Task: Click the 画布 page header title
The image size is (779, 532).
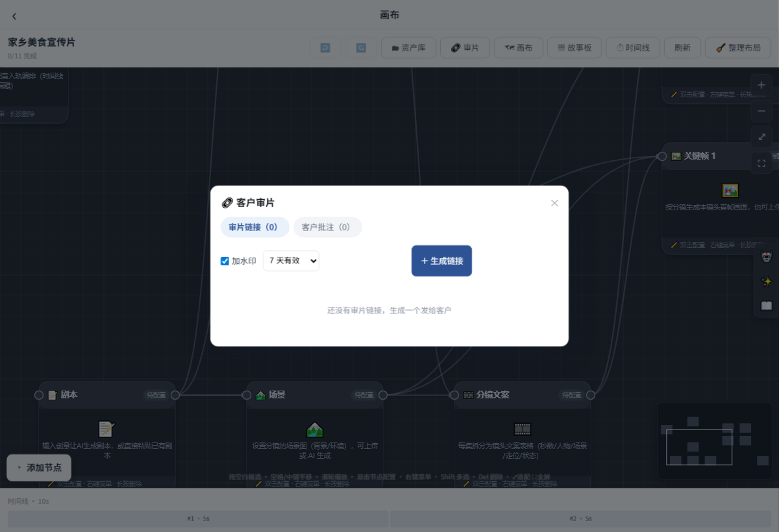Action: [389, 15]
